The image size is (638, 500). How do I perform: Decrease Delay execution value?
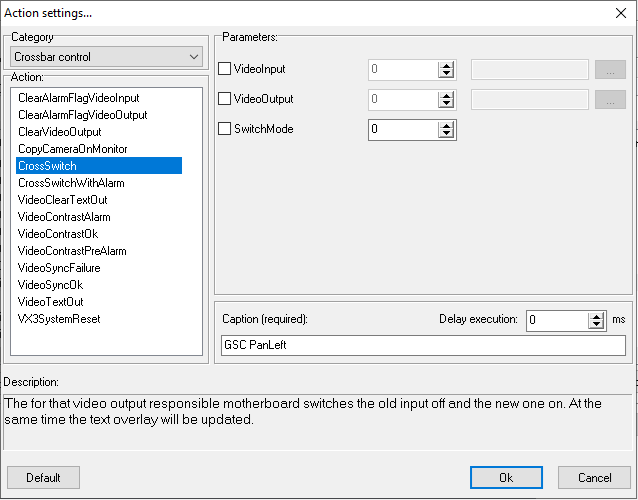[x=597, y=325]
